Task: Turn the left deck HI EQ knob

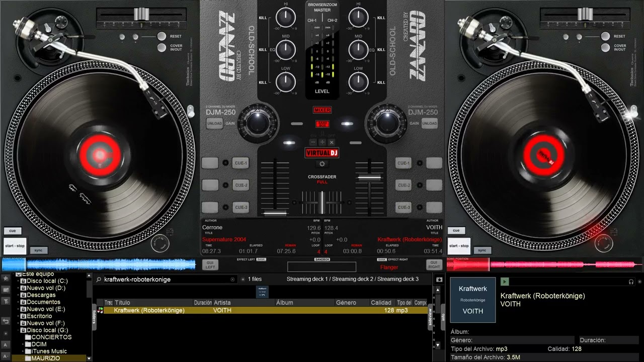Action: (285, 18)
